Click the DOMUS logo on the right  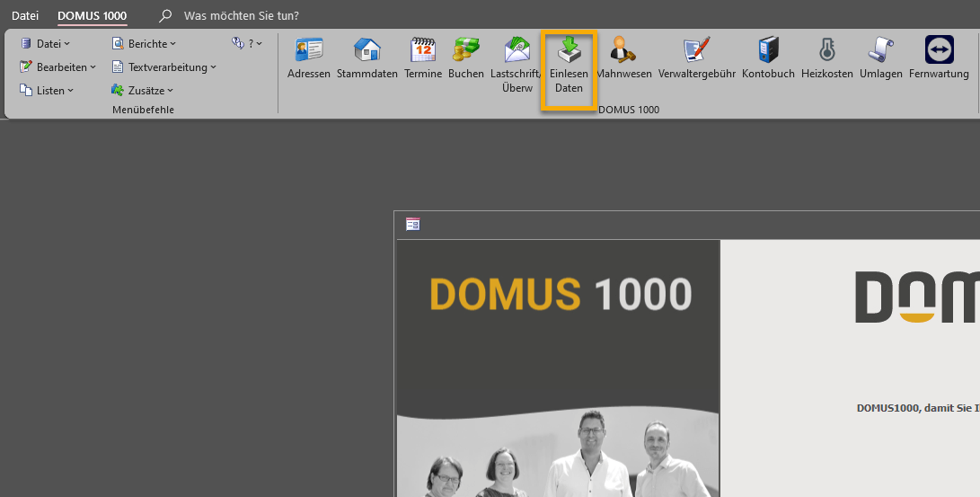917,297
